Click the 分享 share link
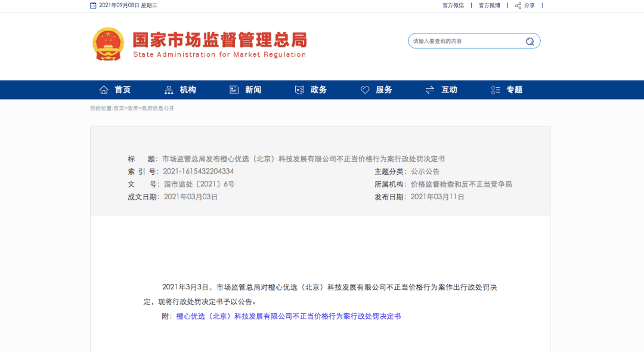This screenshot has width=644, height=352. (x=530, y=5)
